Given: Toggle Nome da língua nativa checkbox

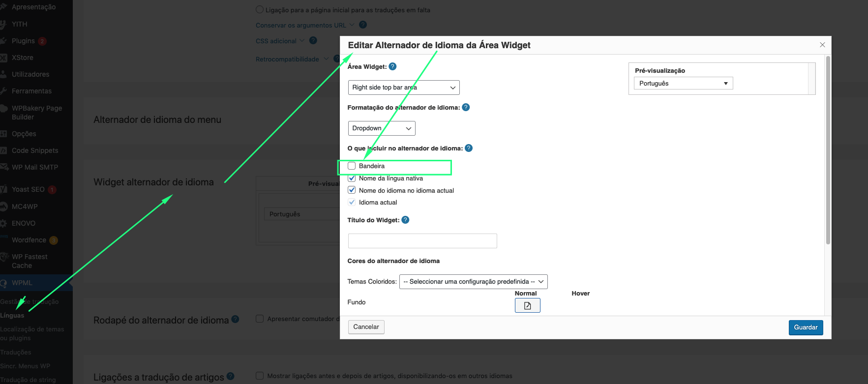Looking at the screenshot, I should coord(352,178).
